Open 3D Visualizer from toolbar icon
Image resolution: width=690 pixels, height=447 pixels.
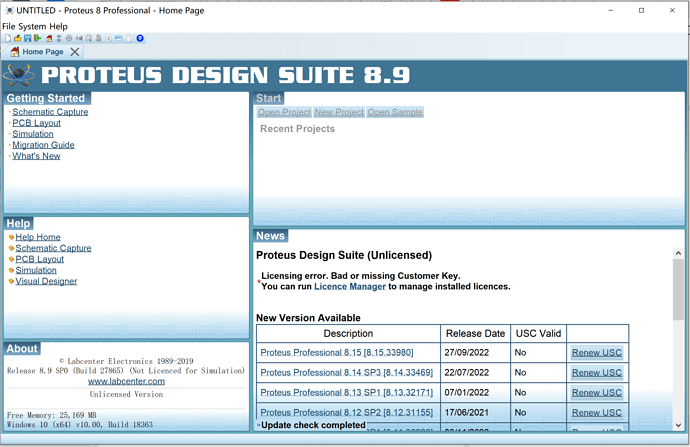79,38
